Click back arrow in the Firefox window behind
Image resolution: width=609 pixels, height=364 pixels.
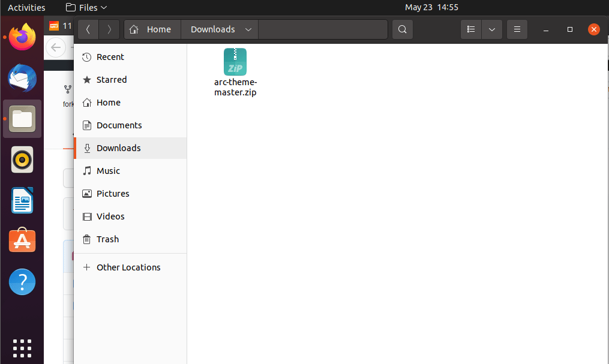56,47
